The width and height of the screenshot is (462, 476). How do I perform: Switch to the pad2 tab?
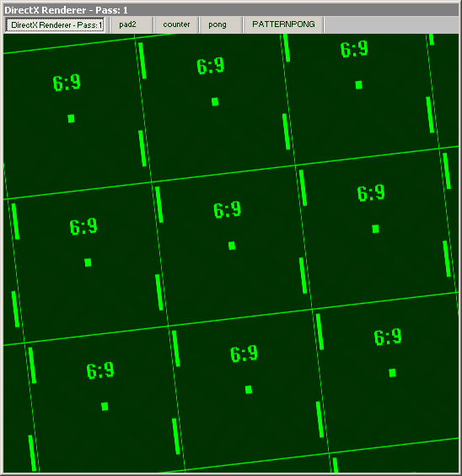[132, 24]
